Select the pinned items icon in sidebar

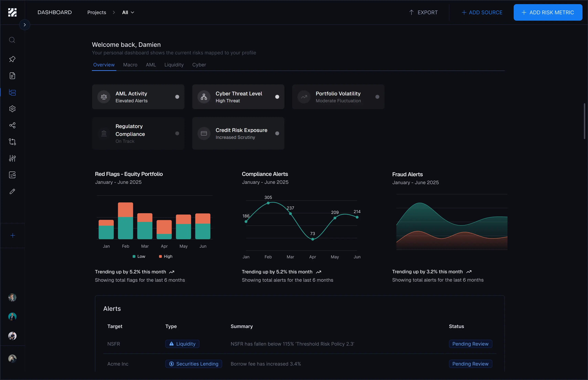click(12, 59)
